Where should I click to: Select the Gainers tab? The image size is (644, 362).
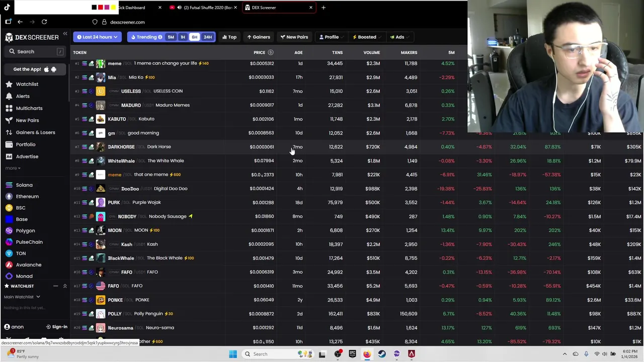[x=259, y=37]
